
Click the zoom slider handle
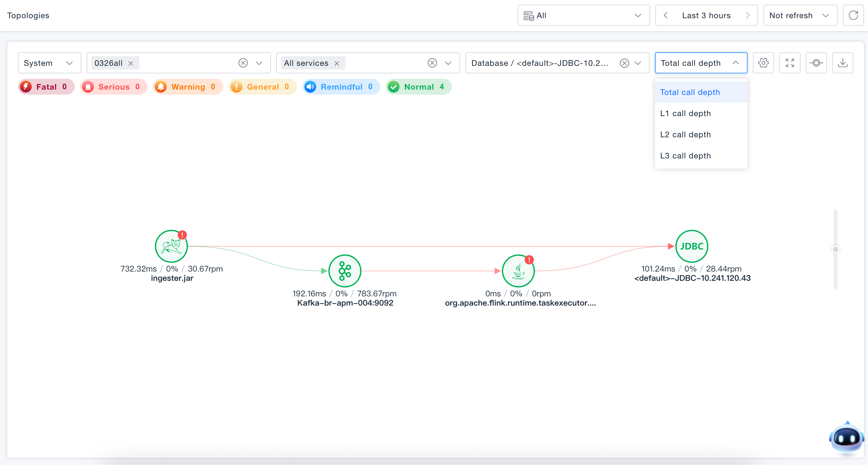point(835,249)
